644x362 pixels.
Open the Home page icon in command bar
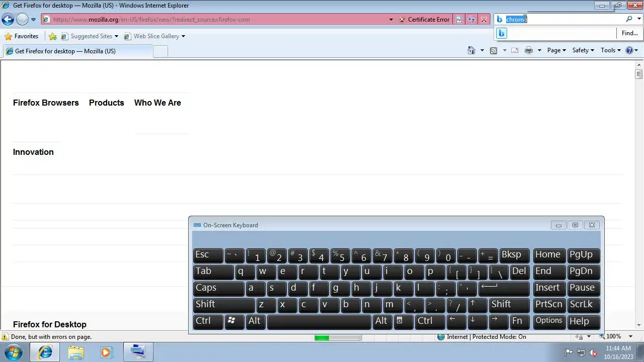pos(471,50)
